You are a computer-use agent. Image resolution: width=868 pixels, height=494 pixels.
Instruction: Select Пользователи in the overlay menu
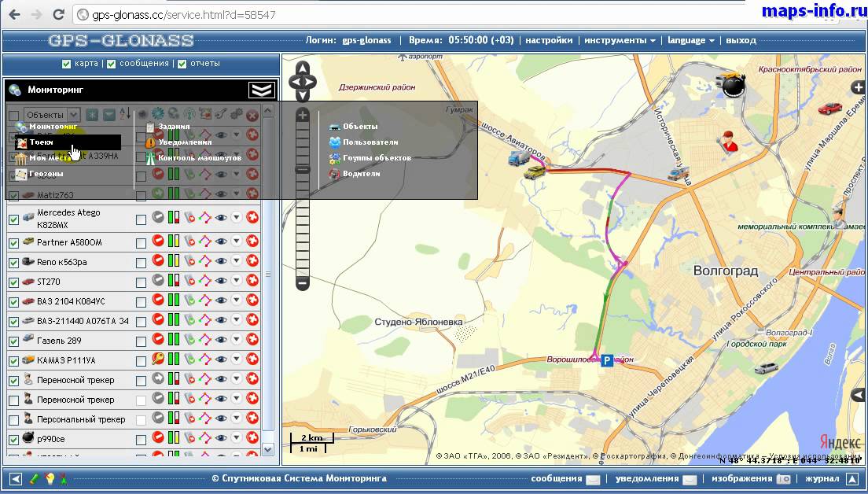click(x=370, y=142)
